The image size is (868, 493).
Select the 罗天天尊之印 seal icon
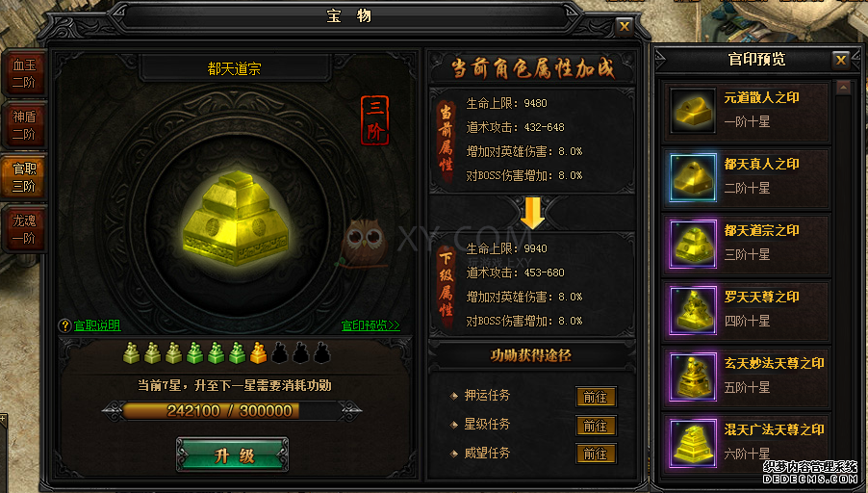pyautogui.click(x=693, y=311)
